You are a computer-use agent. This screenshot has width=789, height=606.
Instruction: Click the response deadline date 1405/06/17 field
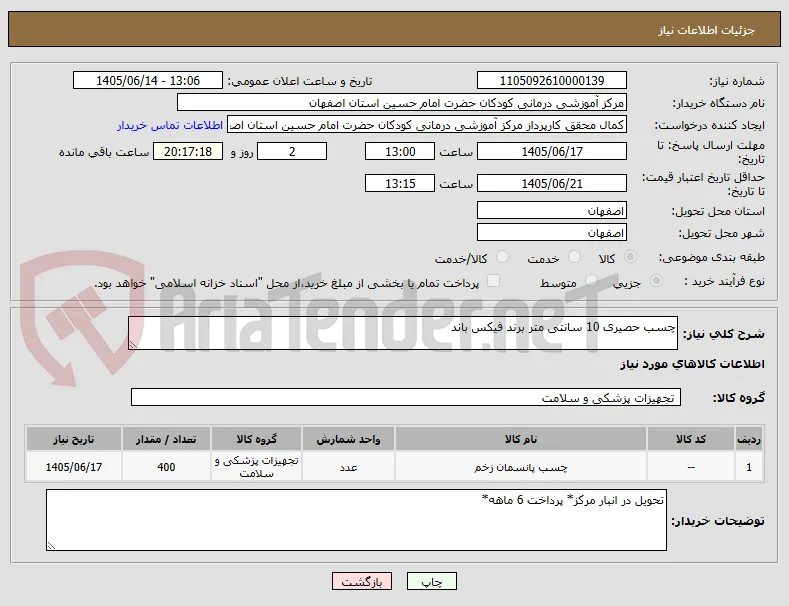(x=551, y=152)
